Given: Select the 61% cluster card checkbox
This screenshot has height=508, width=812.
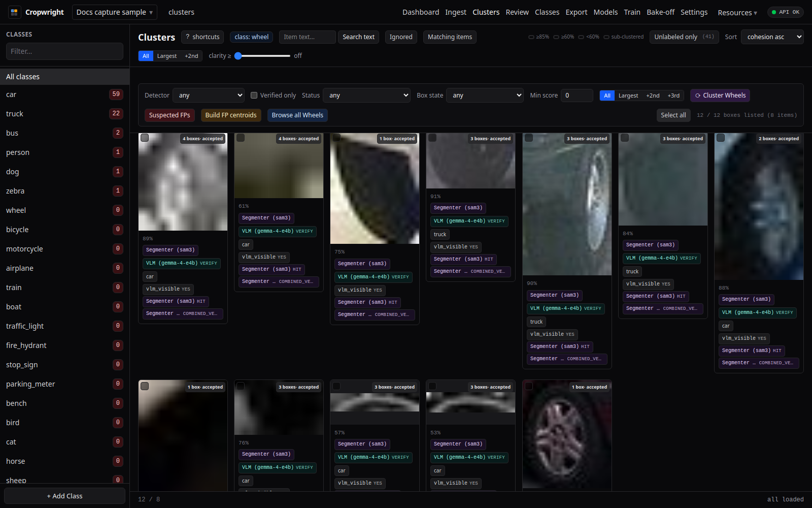Looking at the screenshot, I should point(241,138).
